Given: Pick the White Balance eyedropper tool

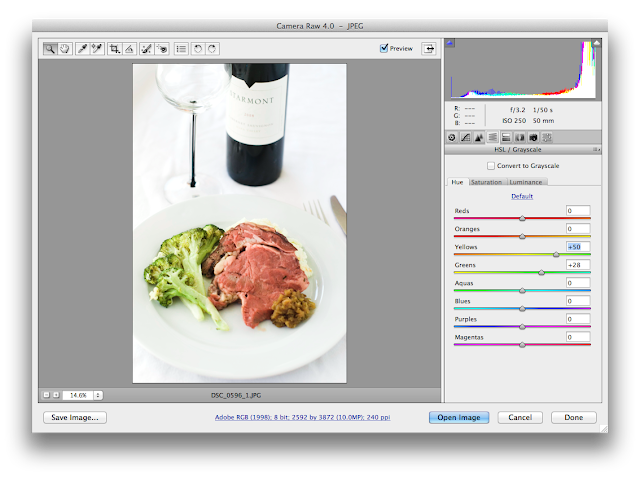Looking at the screenshot, I should [x=82, y=49].
